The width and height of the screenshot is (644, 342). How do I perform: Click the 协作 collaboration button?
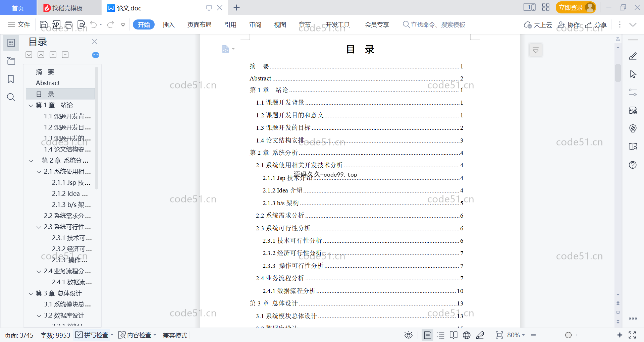pyautogui.click(x=568, y=25)
